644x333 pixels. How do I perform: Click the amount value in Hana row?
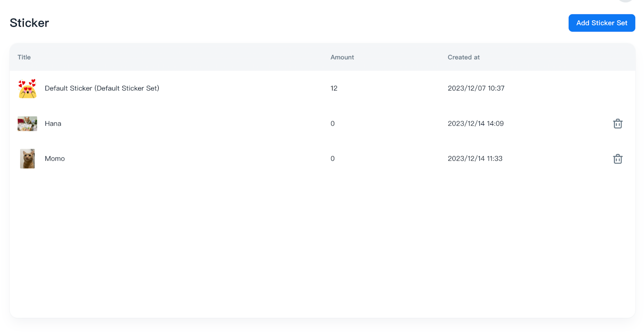pyautogui.click(x=332, y=124)
